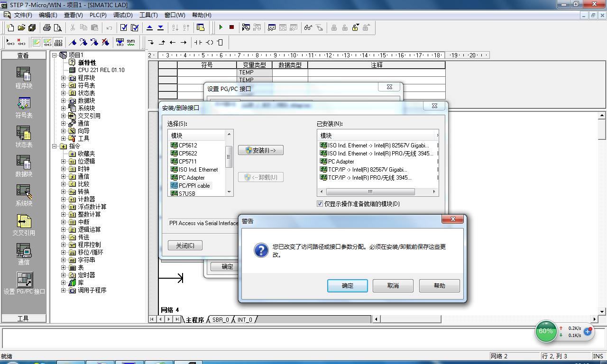Click the New project toolbar icon

10,27
